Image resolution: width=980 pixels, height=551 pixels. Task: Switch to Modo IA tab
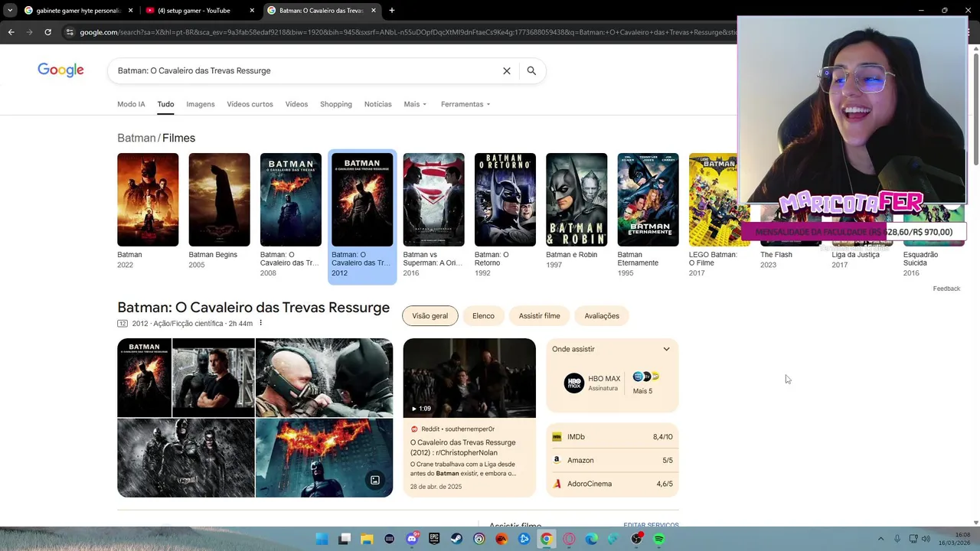click(131, 104)
